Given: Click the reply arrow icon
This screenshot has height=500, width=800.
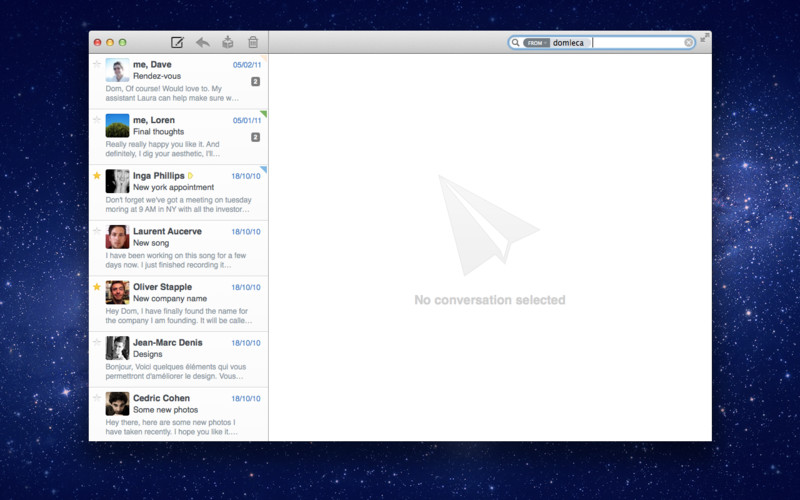Looking at the screenshot, I should 202,42.
